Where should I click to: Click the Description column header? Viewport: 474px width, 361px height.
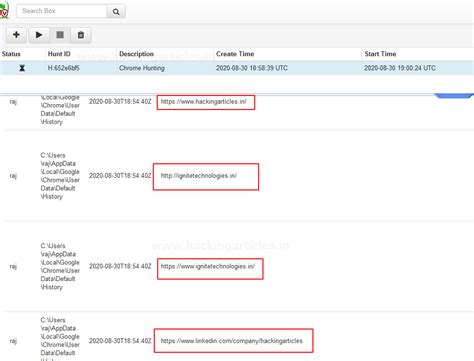click(136, 54)
